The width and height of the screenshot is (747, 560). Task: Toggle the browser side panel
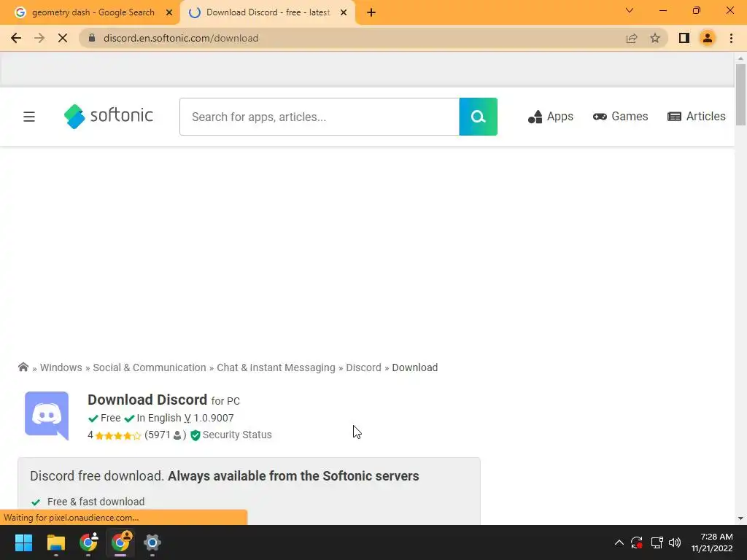point(684,38)
